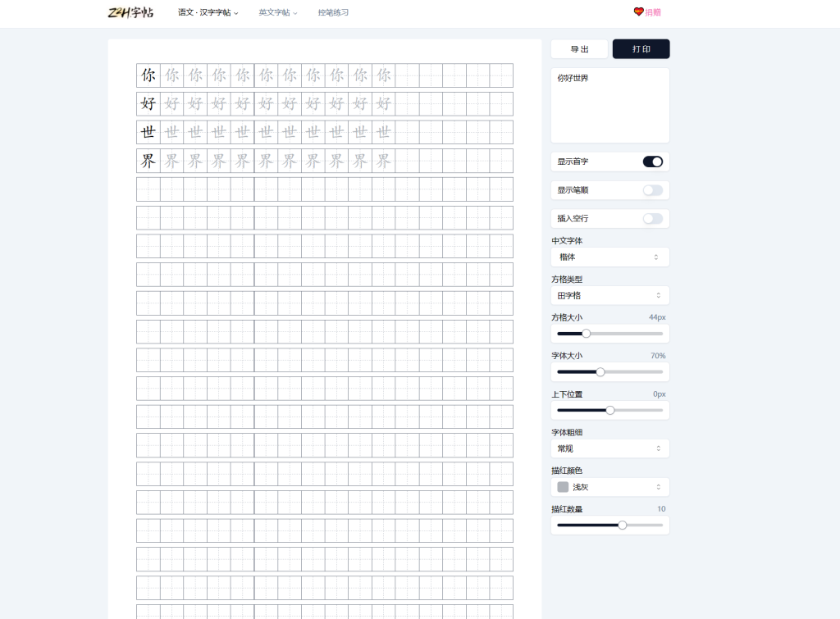The width and height of the screenshot is (840, 619).
Task: Click the 导出 export button
Action: click(579, 48)
